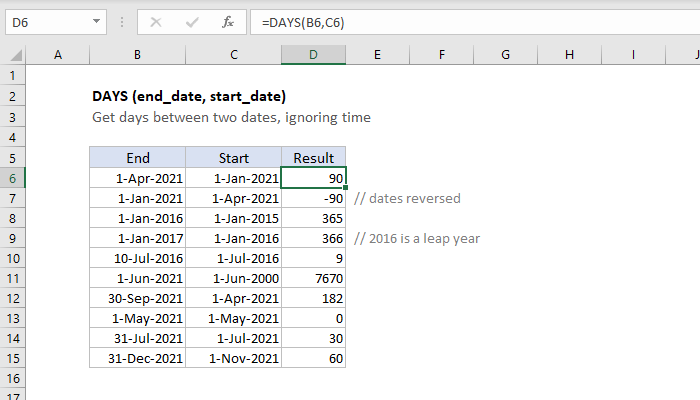The height and width of the screenshot is (400, 700).
Task: Click the formula bar text =DAYS(B6,C6)
Action: click(x=303, y=22)
